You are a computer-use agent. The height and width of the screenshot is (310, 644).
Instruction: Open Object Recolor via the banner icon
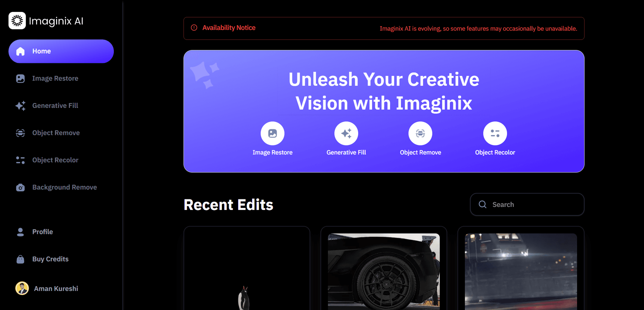(495, 133)
